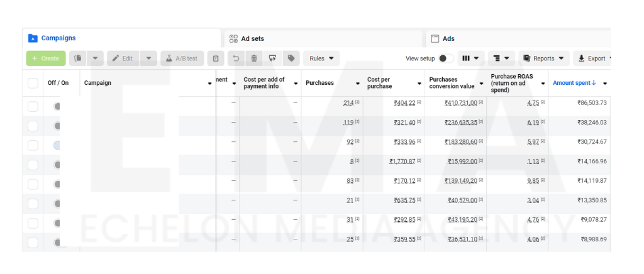Check the row with ₹86,503.73 spent
This screenshot has width=644, height=274.
click(x=33, y=107)
